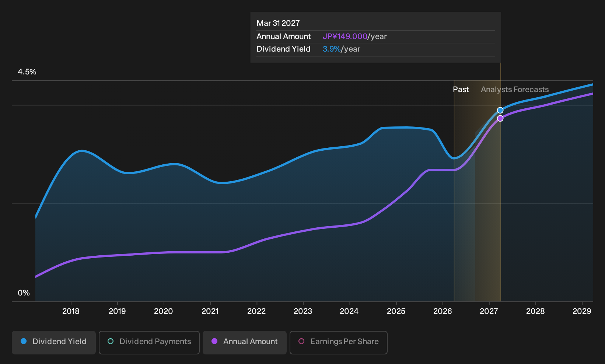605x364 pixels.
Task: Click the 2029 x-axis label
Action: (x=582, y=311)
